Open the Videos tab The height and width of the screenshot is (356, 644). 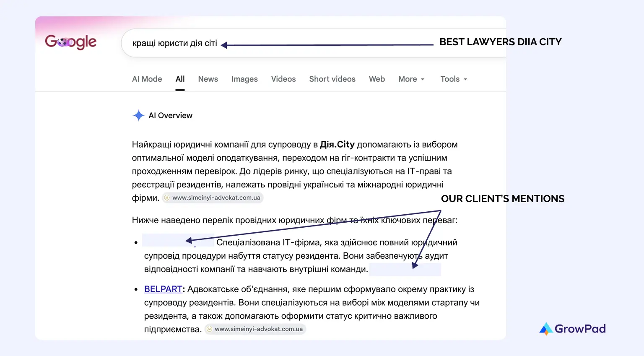coord(283,79)
